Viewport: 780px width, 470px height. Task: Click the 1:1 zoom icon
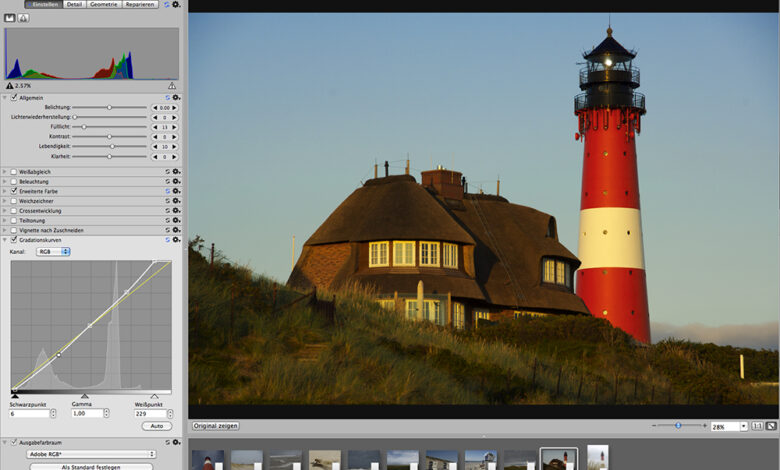[756, 426]
